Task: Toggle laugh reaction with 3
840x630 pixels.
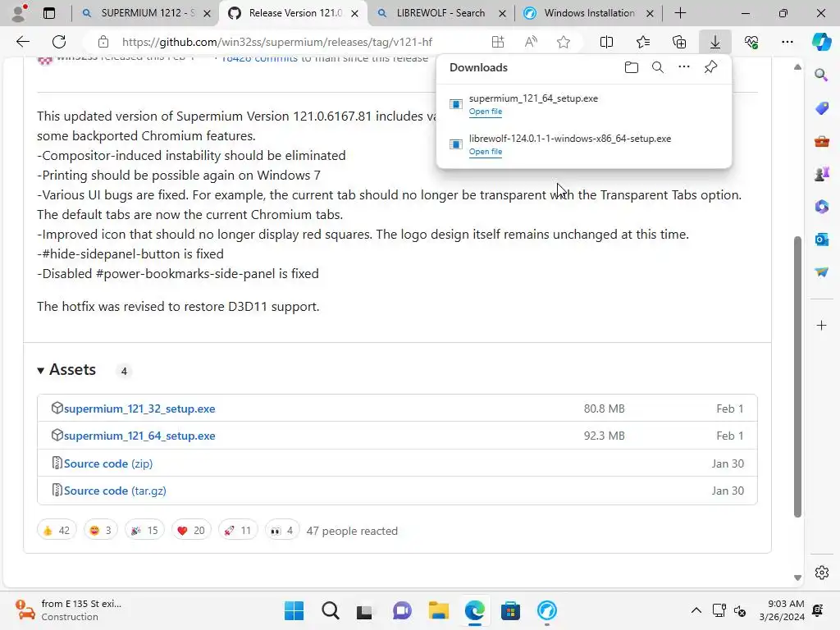Action: [101, 531]
